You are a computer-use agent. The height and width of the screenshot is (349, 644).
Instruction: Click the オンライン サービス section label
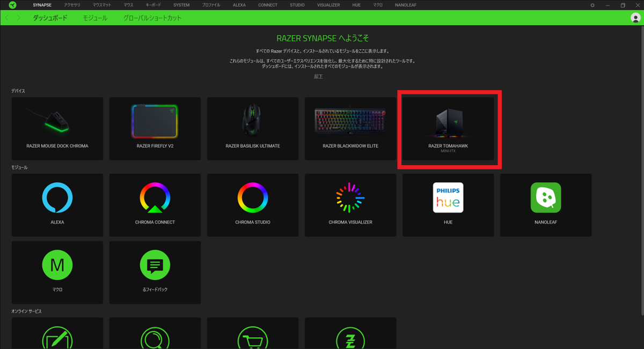click(x=26, y=311)
